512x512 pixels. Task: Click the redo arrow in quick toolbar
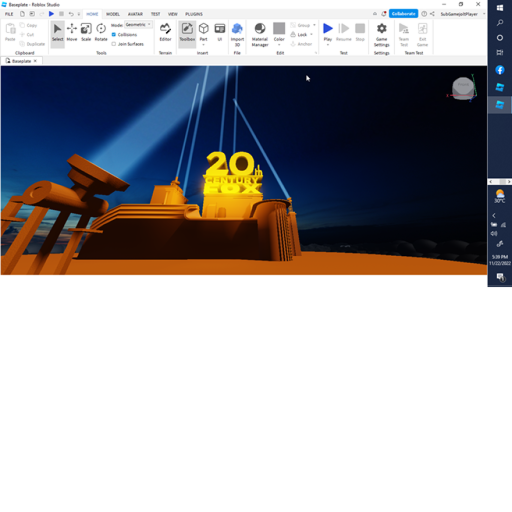tap(42, 14)
